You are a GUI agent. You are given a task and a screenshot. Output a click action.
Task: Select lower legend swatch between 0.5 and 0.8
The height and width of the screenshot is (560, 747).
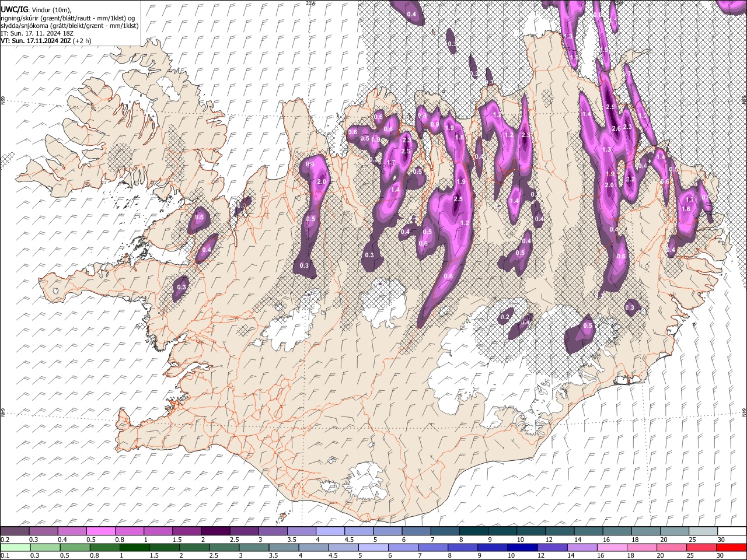pyautogui.click(x=75, y=548)
